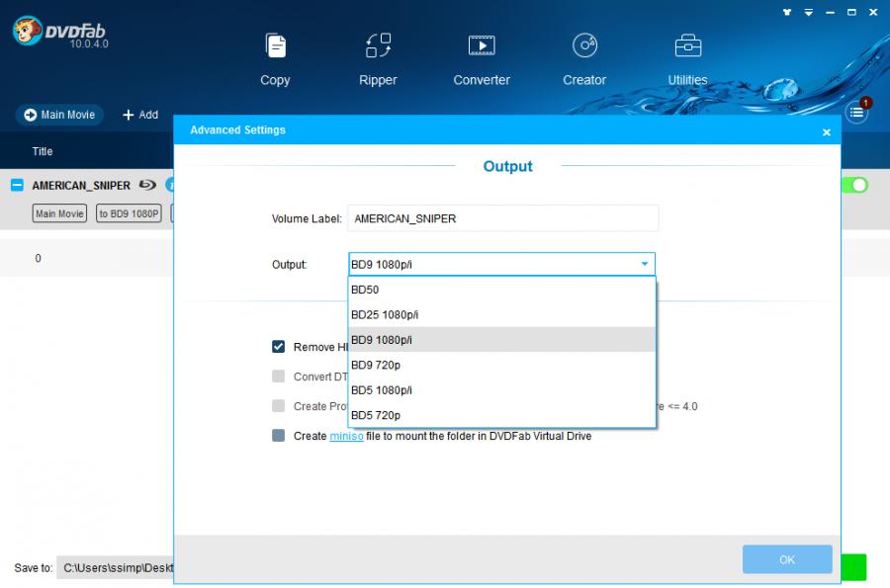Open the Ripper module
Screen dimensions: 890x588
tap(378, 59)
